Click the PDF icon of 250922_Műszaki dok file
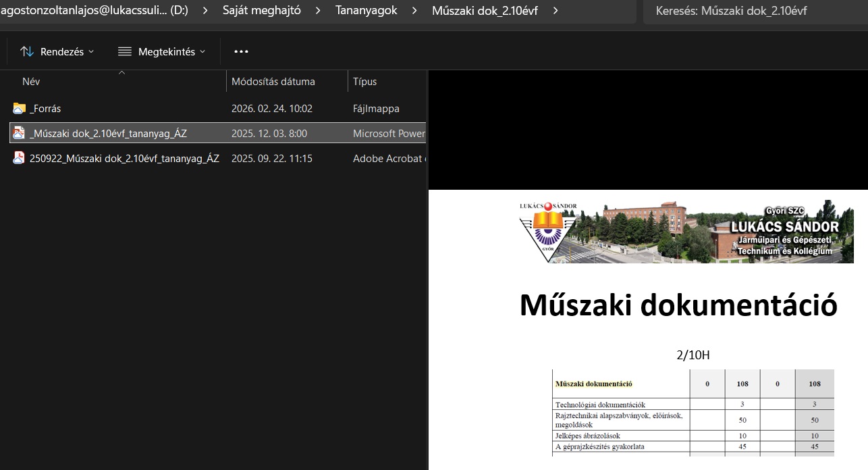868x470 pixels. (19, 158)
